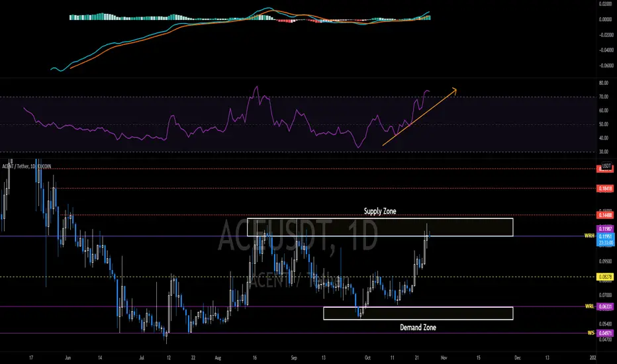Click the 12 date after Jul

(x=168, y=357)
